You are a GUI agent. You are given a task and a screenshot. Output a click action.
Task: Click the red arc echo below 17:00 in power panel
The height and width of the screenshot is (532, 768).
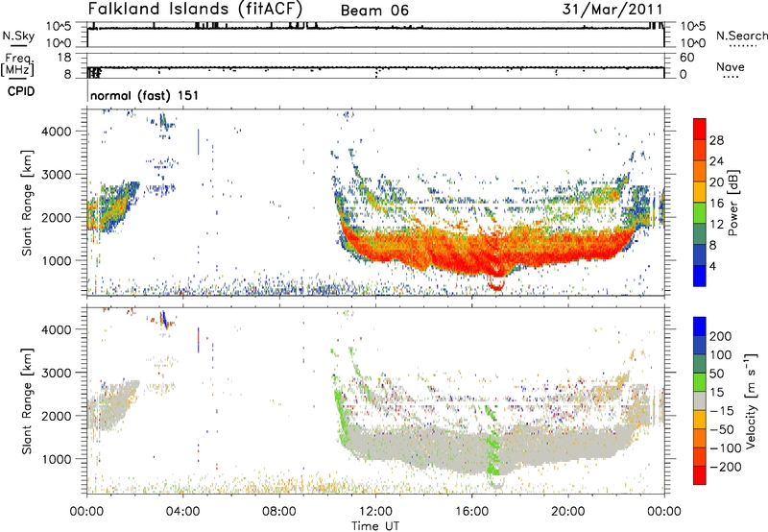(496, 285)
